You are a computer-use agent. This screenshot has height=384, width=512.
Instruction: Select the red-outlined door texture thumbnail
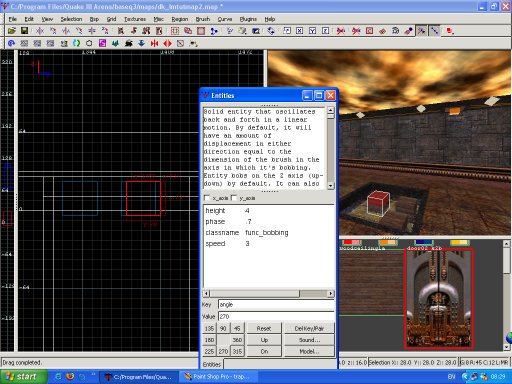tap(439, 299)
